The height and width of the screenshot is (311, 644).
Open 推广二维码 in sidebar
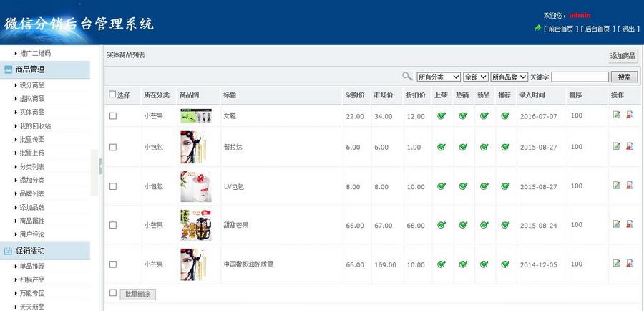pyautogui.click(x=35, y=54)
